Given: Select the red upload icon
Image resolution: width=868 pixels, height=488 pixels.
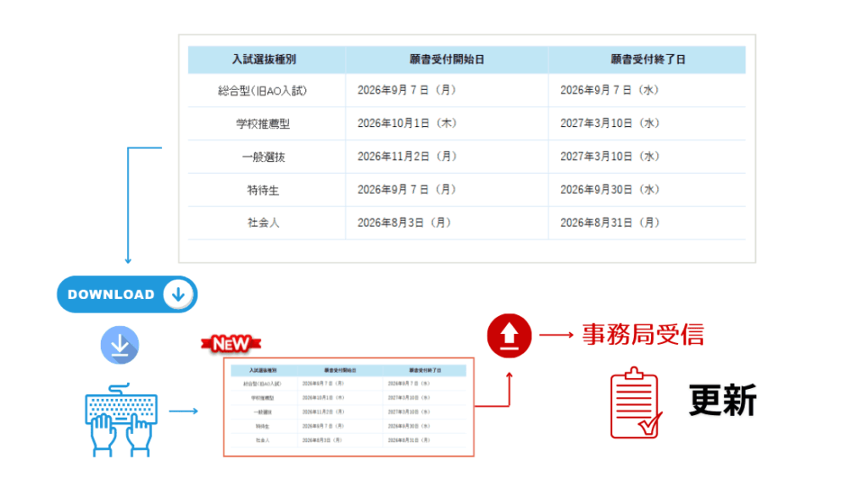Looking at the screenshot, I should 509,335.
